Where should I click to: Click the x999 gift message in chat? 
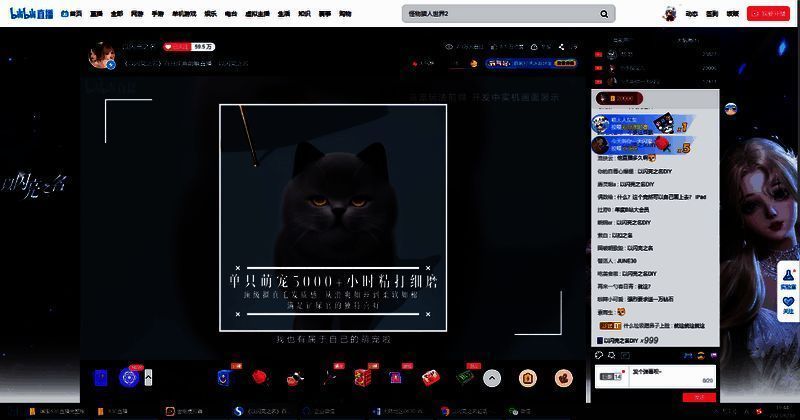628,340
